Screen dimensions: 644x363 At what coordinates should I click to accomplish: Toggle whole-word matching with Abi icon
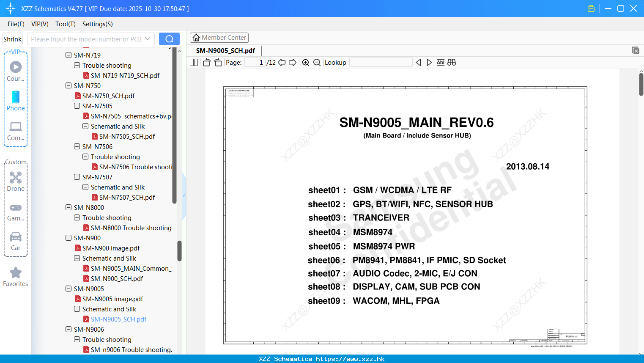[440, 62]
